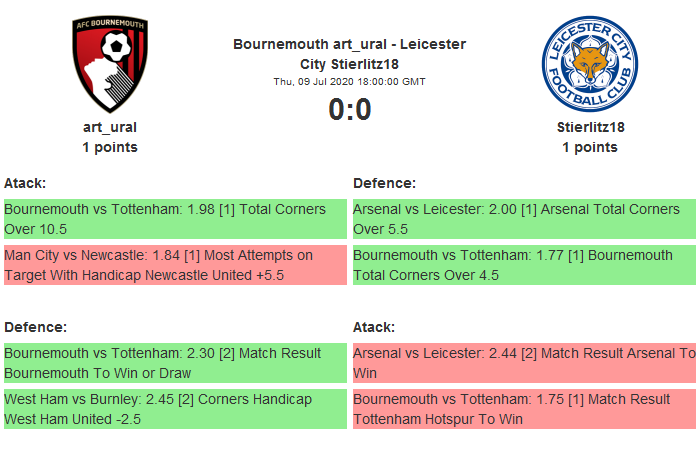
Task: Click the points text under art_ural
Action: (x=110, y=147)
